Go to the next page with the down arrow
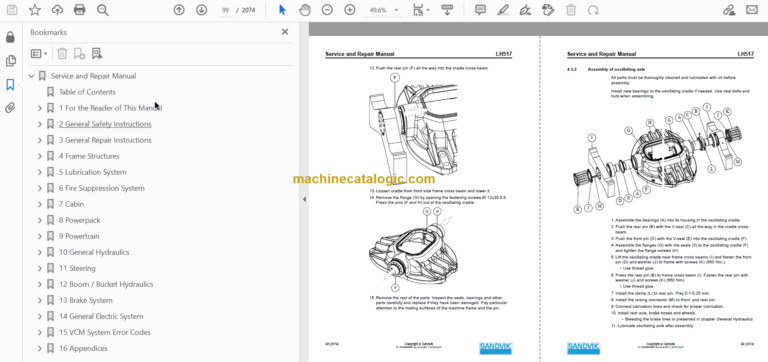Viewport: 768px width, 362px height. (x=201, y=10)
